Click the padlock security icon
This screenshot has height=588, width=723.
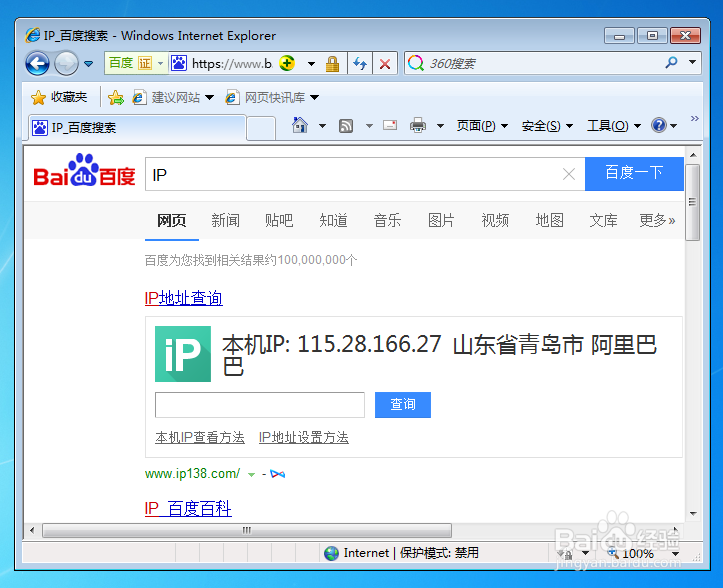(332, 63)
